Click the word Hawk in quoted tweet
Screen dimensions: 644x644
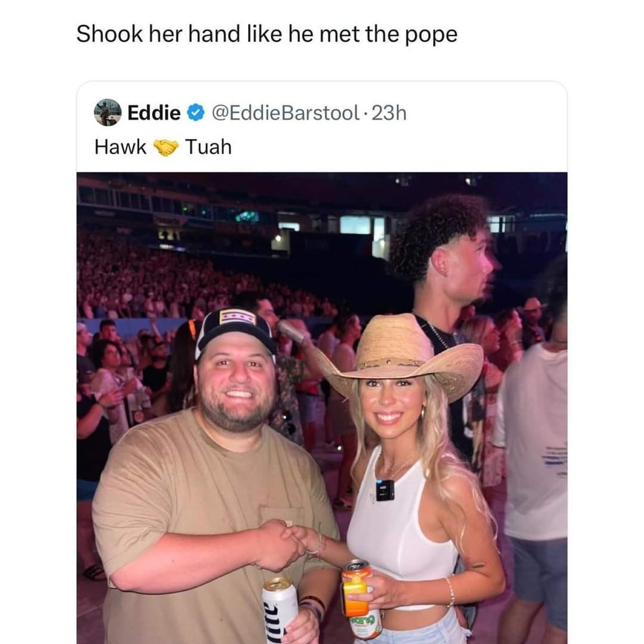click(120, 147)
